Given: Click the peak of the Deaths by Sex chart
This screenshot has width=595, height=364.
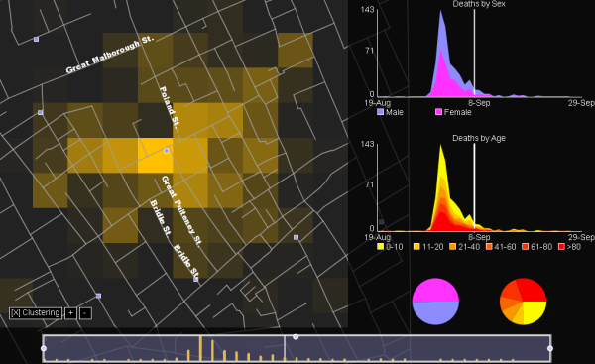Looking at the screenshot, I should pyautogui.click(x=440, y=11).
